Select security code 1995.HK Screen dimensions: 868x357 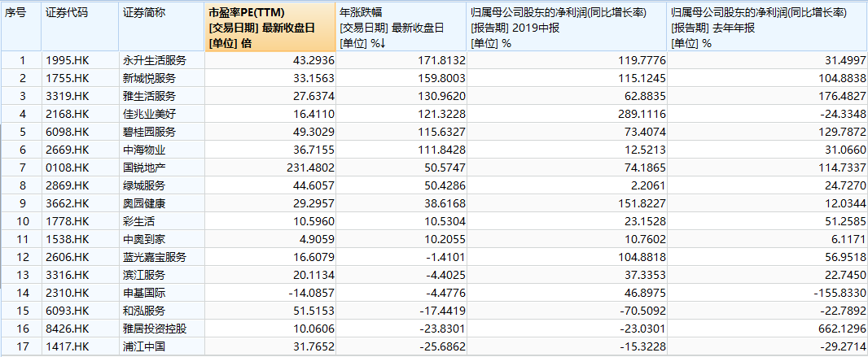click(x=68, y=61)
